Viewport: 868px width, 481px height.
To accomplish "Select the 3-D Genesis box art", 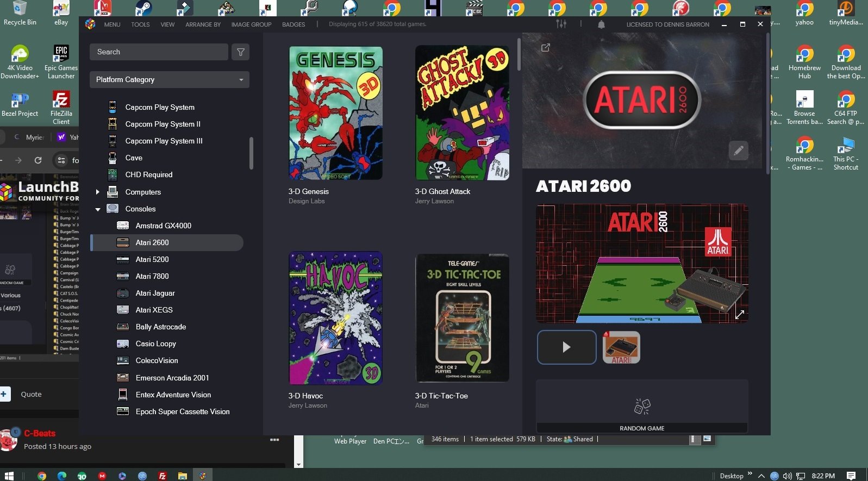I will pyautogui.click(x=335, y=113).
